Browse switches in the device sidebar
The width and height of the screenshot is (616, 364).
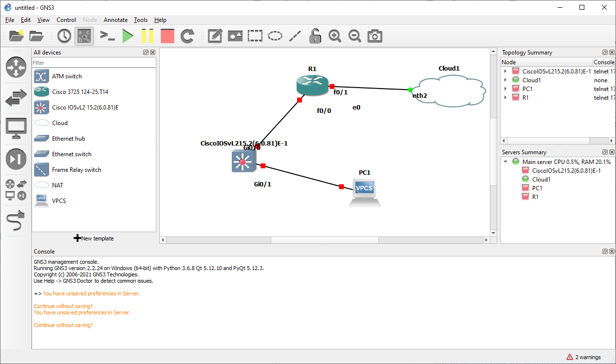[x=16, y=98]
